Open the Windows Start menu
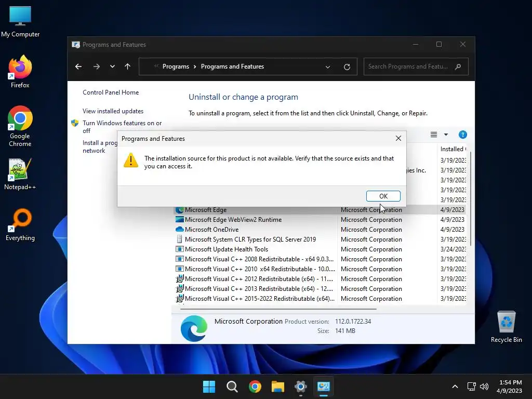 tap(209, 387)
